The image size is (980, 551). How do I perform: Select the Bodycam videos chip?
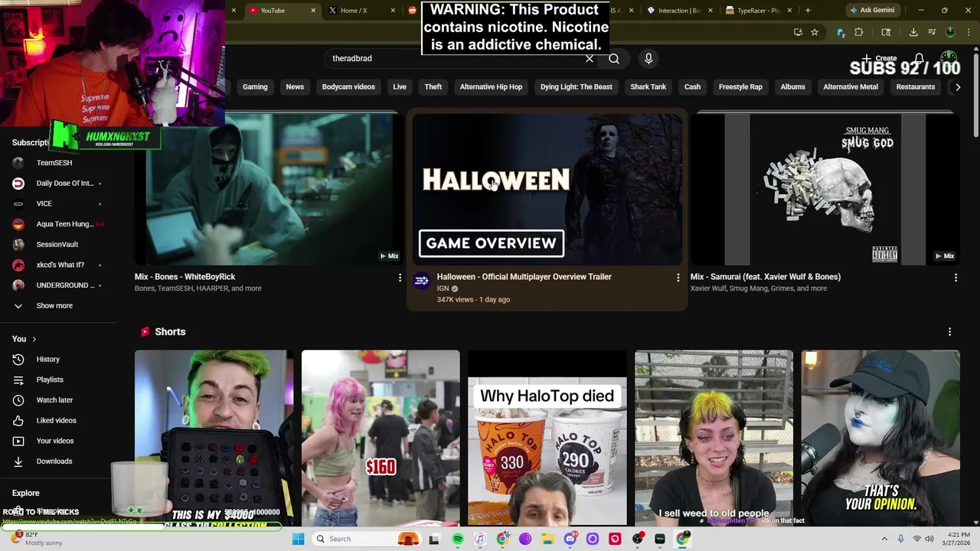(348, 86)
